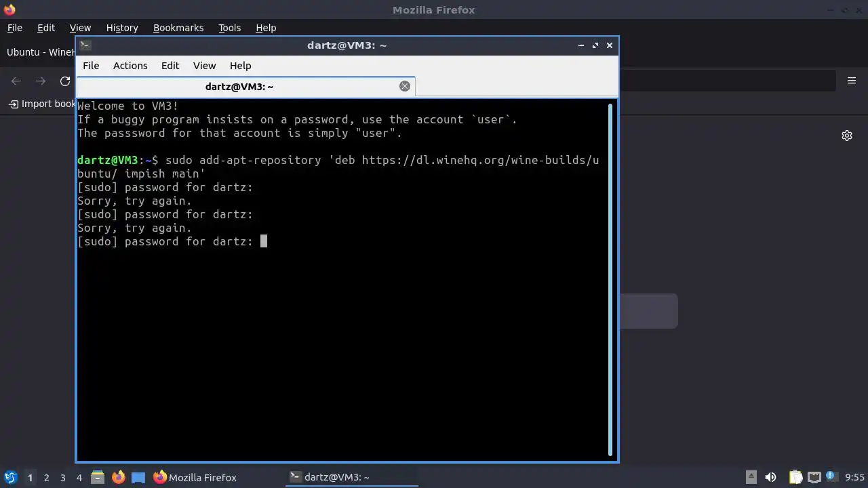Switch to dartz@VM3 terminal taskbar entry
The height and width of the screenshot is (488, 868).
pos(352,477)
